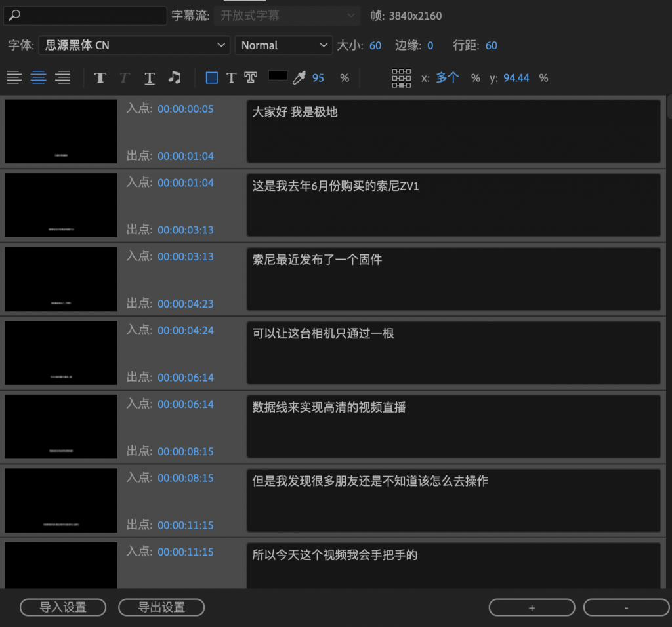Apply bold style to caption text
The height and width of the screenshot is (627, 672).
coord(100,78)
